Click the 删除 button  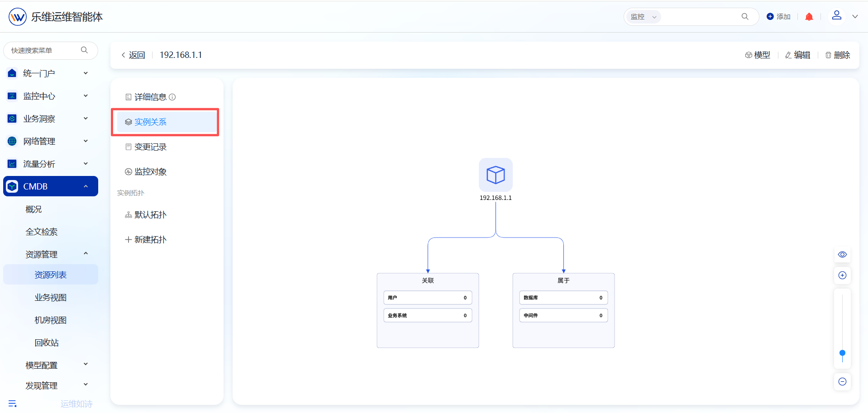pos(838,55)
